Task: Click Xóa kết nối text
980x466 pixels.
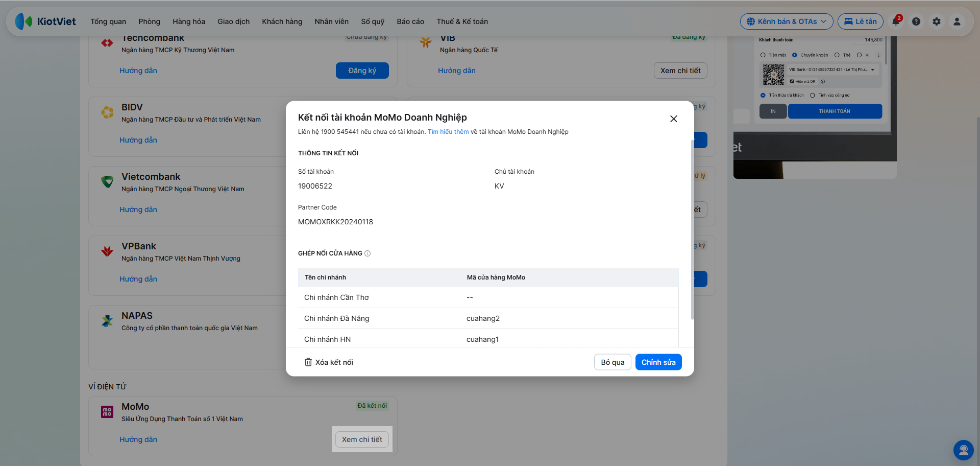Action: 334,362
